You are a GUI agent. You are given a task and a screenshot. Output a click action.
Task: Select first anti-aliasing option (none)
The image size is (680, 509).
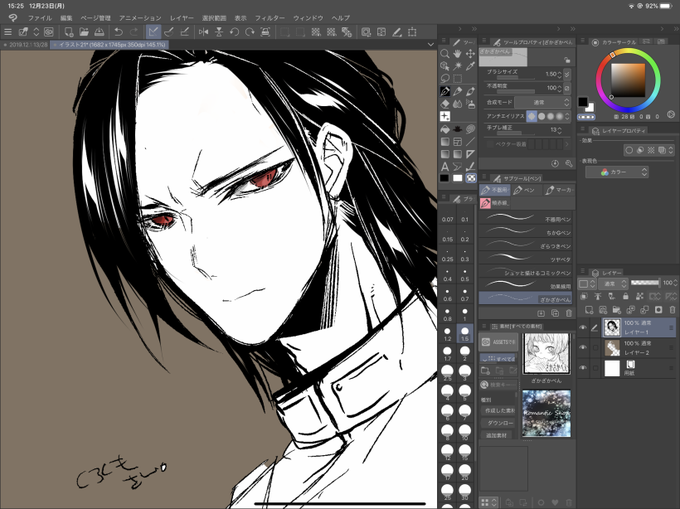(x=531, y=116)
